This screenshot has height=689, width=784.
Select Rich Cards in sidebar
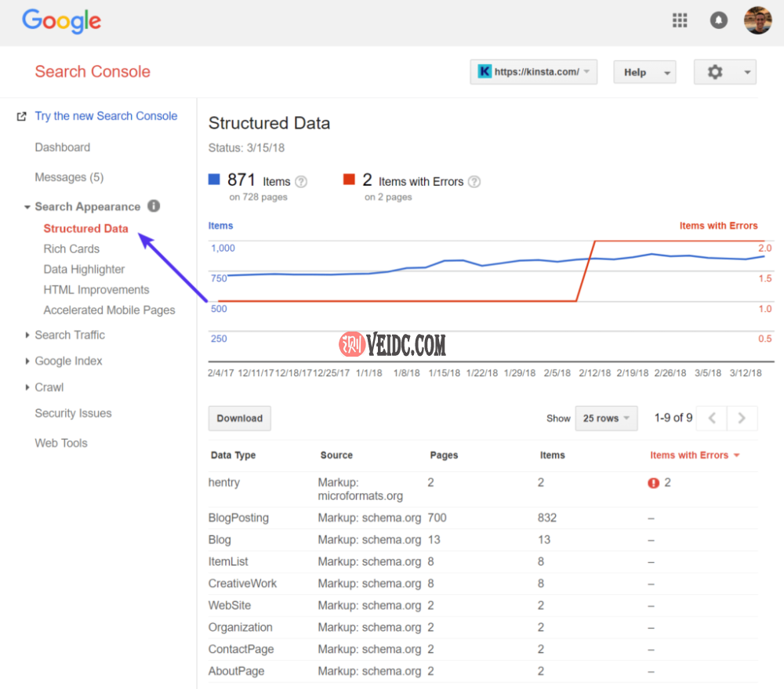(71, 249)
